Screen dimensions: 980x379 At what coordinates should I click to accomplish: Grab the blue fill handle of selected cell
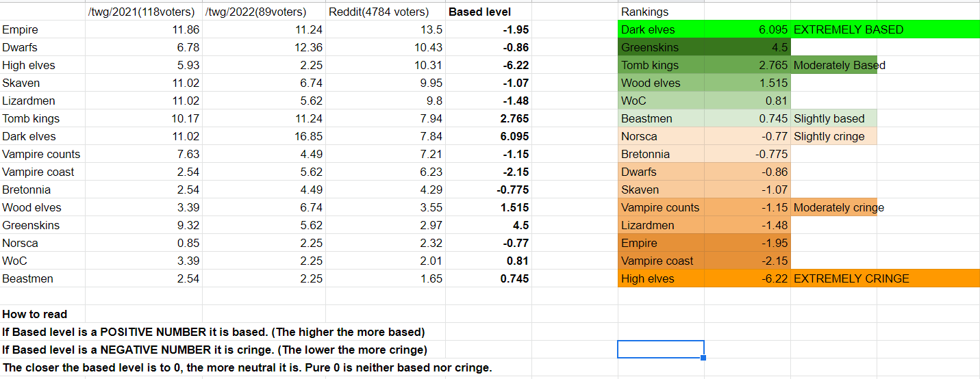pos(703,357)
